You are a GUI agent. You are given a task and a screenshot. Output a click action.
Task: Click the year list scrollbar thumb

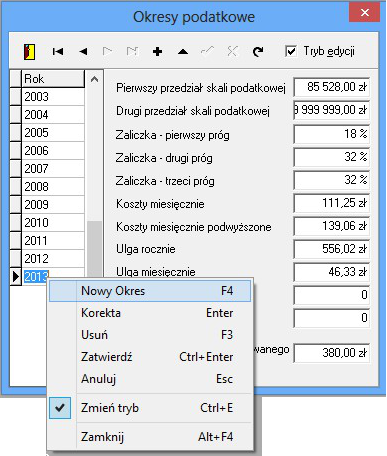94,248
